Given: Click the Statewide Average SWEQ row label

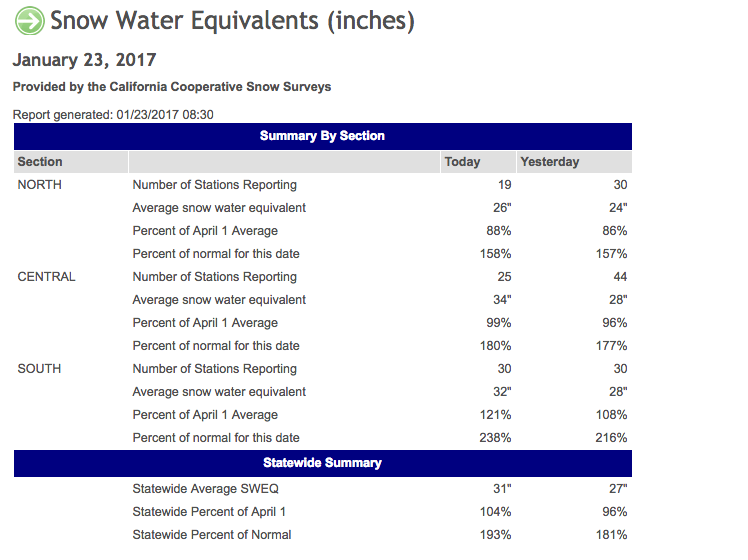Looking at the screenshot, I should pyautogui.click(x=205, y=489).
